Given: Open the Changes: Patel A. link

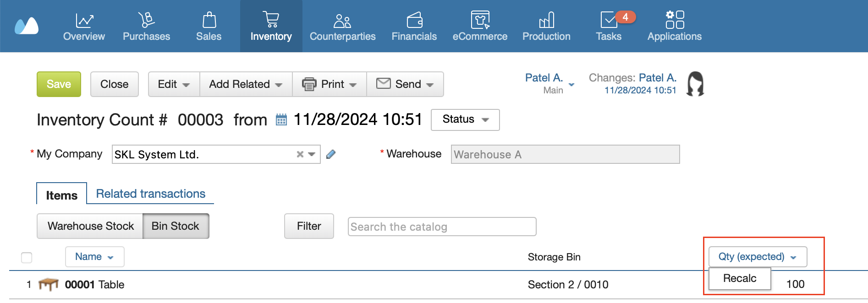Looking at the screenshot, I should click(x=657, y=78).
